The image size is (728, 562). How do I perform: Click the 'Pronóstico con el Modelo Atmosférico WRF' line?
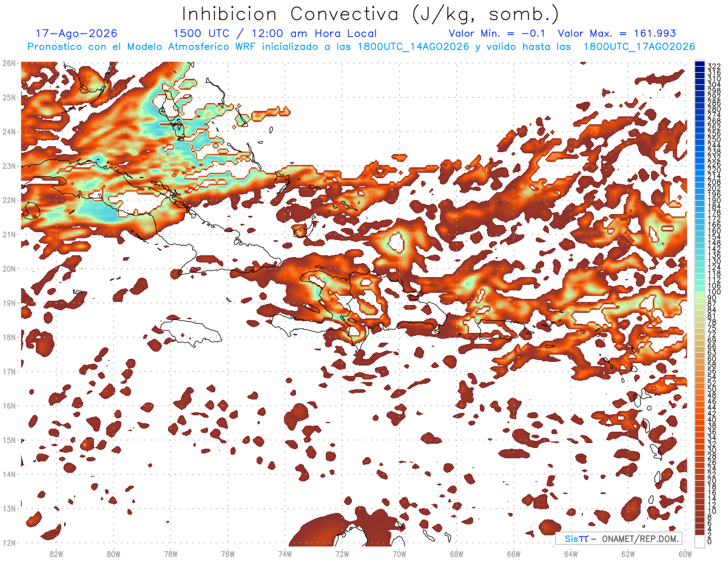[x=361, y=47]
